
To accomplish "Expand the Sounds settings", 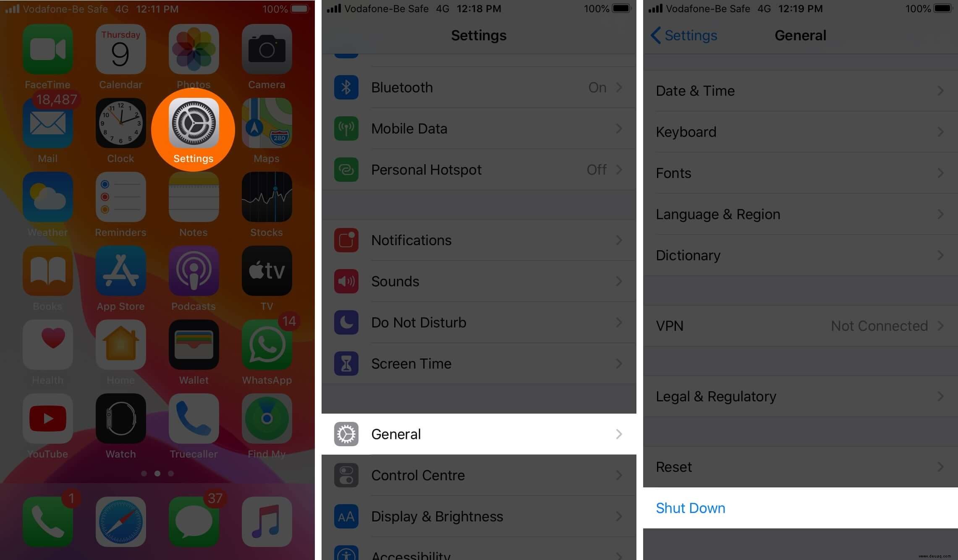I will (478, 281).
